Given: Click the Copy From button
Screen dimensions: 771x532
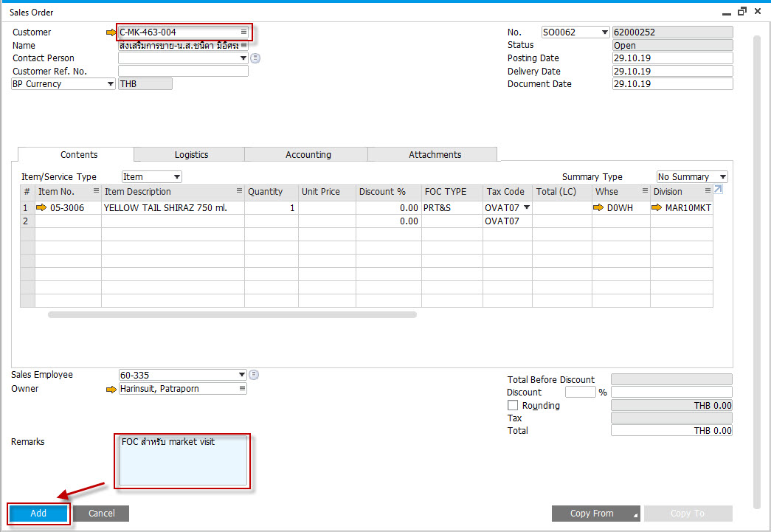Looking at the screenshot, I should [x=596, y=514].
